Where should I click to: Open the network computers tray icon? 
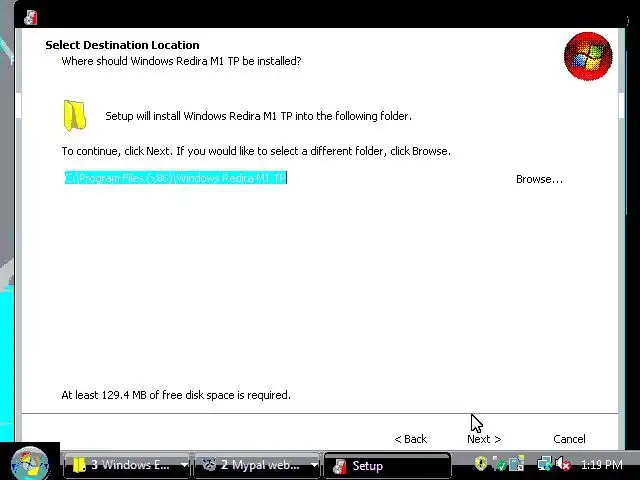point(544,464)
